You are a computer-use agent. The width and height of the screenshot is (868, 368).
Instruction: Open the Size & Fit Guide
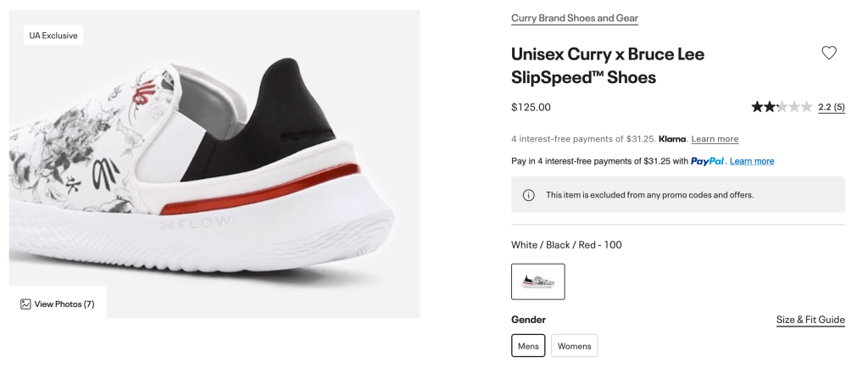tap(810, 320)
